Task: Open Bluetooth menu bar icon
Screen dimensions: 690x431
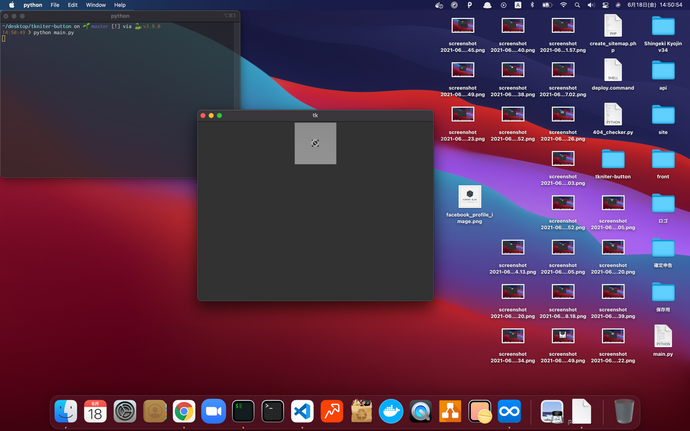Action: pos(532,5)
